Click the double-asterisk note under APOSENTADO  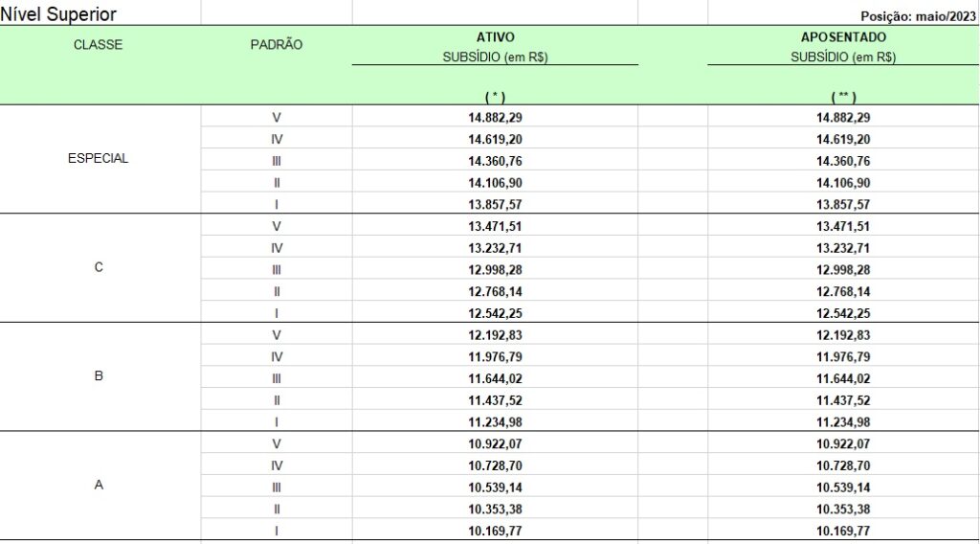[x=843, y=97]
